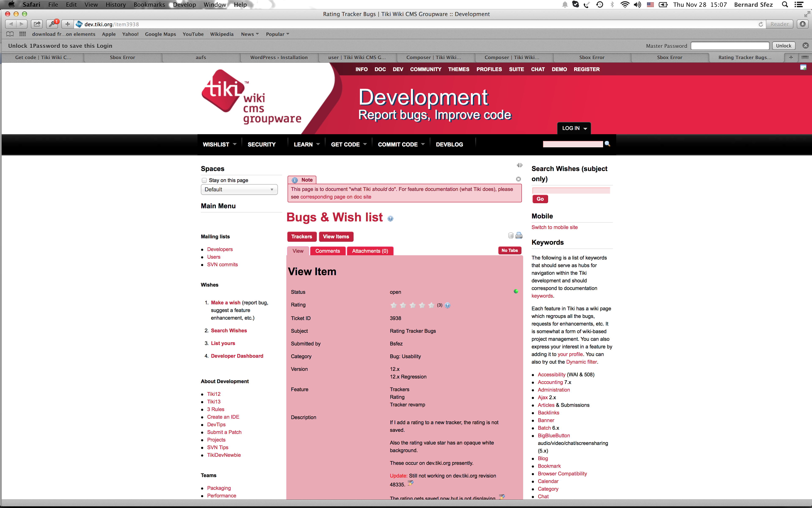812x508 pixels.
Task: Reload the page with the refresh icon
Action: click(x=761, y=24)
